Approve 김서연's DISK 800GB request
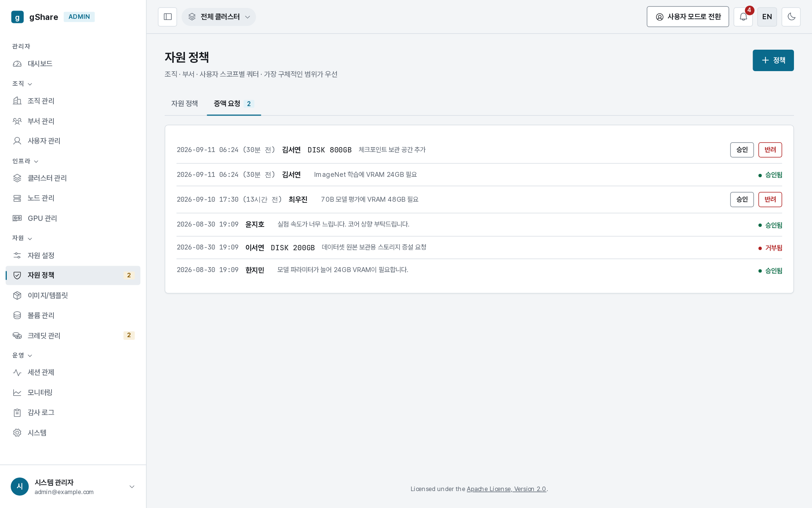Screen dimensions: 812x508 [x=742, y=150]
